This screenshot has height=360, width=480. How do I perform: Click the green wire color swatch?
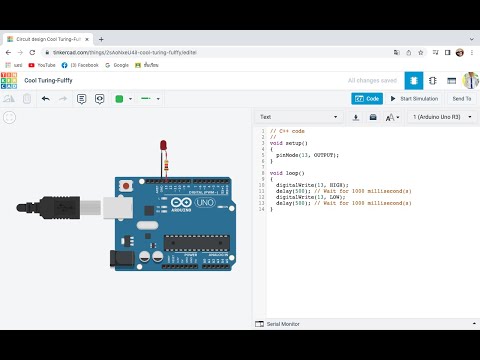[119, 99]
